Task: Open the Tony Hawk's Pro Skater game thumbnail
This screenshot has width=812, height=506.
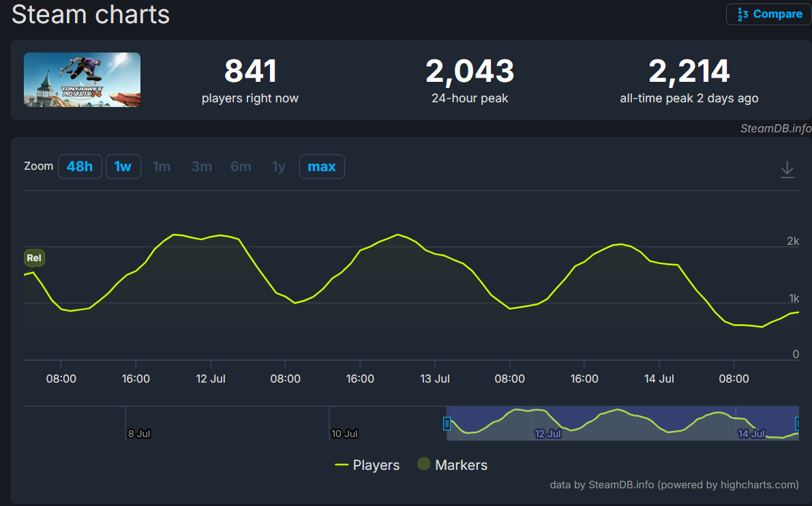Action: click(x=82, y=80)
